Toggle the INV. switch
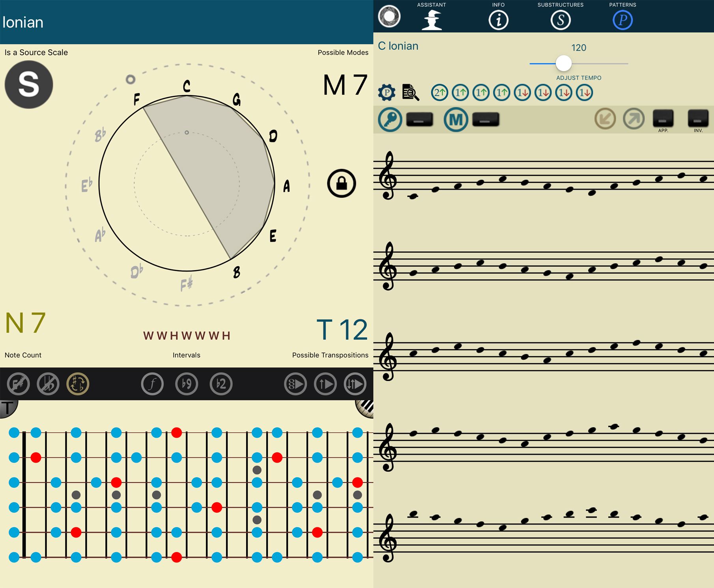 [697, 118]
